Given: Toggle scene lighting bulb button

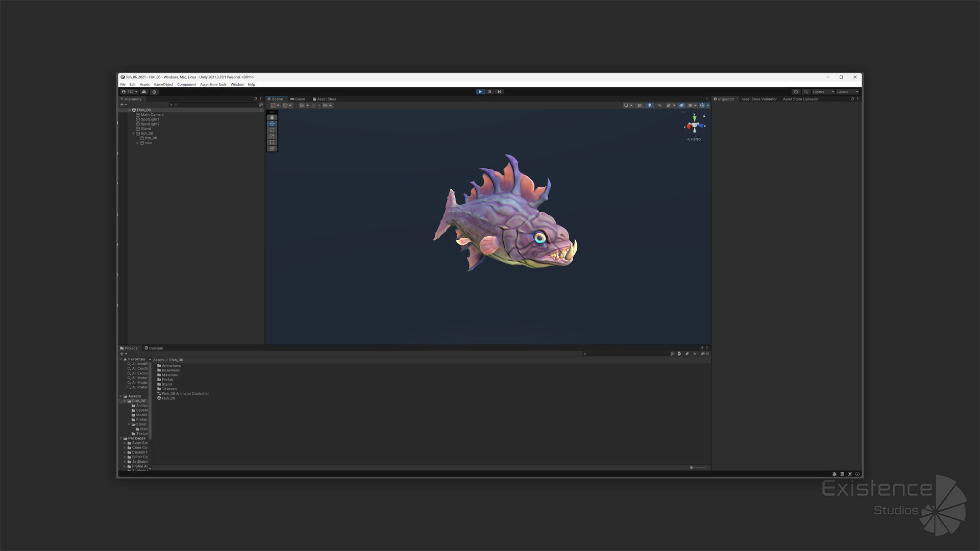Looking at the screenshot, I should click(x=649, y=106).
